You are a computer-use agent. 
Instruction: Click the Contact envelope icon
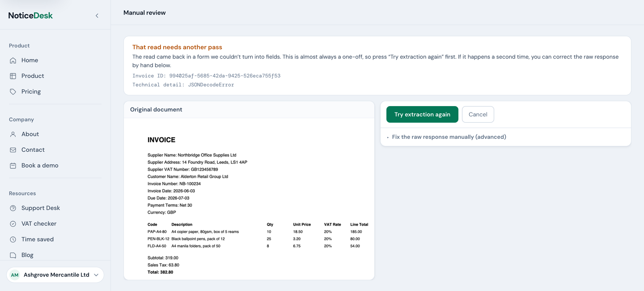coord(13,150)
